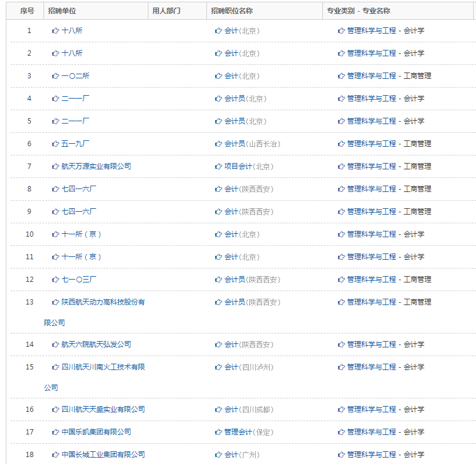
Task: Open 会计(陕西西安) position in row 14
Action: 249,345
